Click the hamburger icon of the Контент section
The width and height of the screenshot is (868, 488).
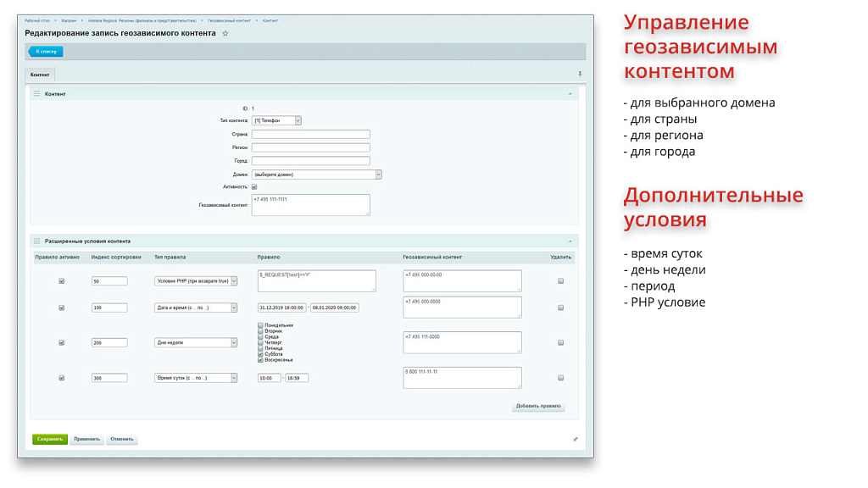[36, 94]
